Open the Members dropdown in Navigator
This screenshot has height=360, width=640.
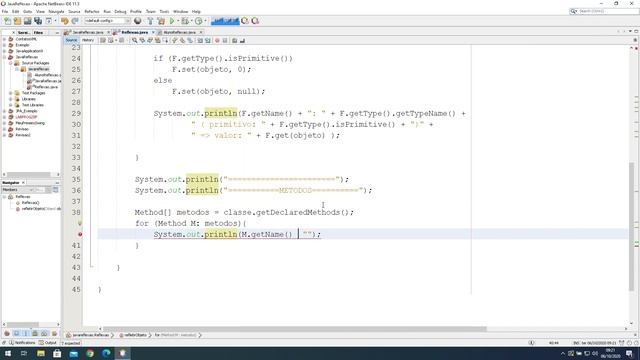point(18,190)
